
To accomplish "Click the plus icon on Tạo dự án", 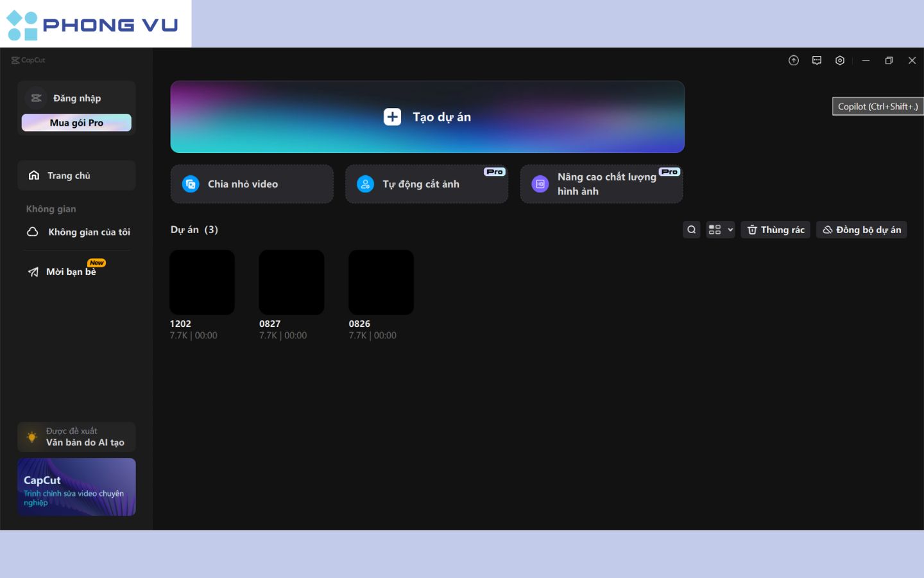I will (392, 117).
